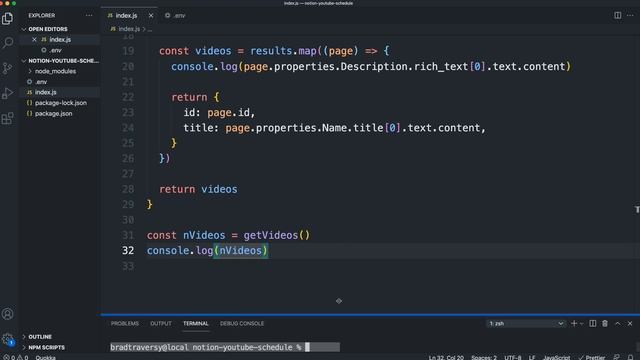Click index.js in the breadcrumb

click(129, 29)
